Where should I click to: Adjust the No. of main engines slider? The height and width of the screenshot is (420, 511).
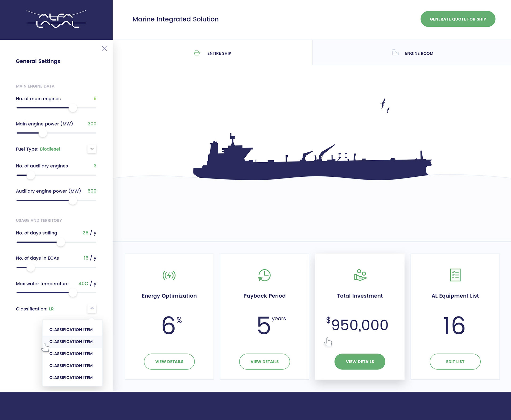pos(73,108)
